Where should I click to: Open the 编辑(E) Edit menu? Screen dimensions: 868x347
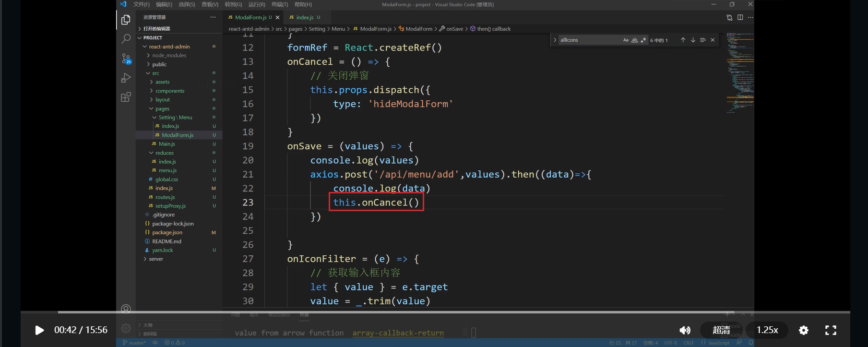coord(164,4)
